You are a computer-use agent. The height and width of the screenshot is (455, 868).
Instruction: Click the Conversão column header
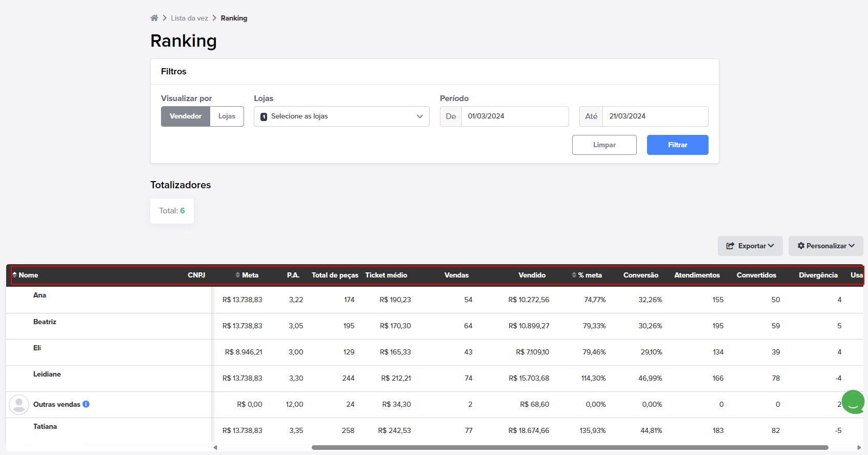(641, 275)
